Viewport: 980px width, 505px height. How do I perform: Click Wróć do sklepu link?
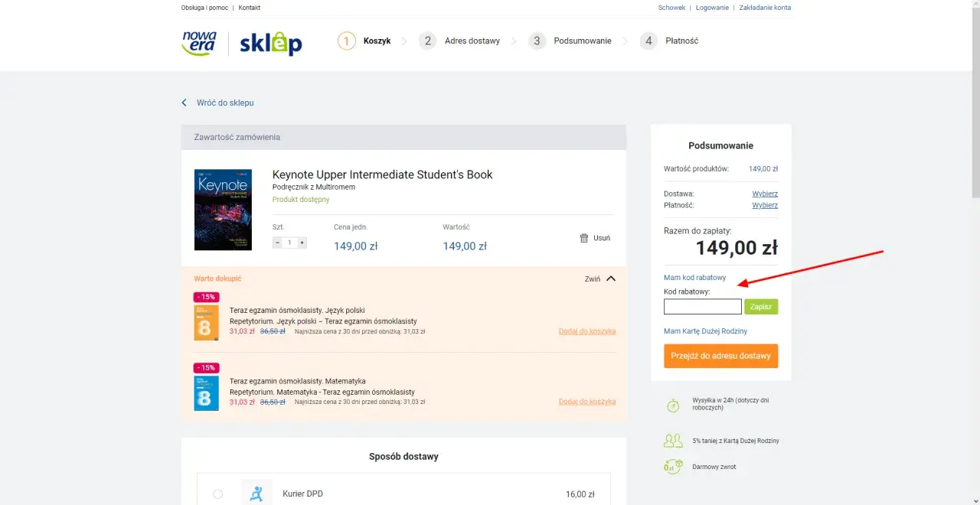[225, 103]
